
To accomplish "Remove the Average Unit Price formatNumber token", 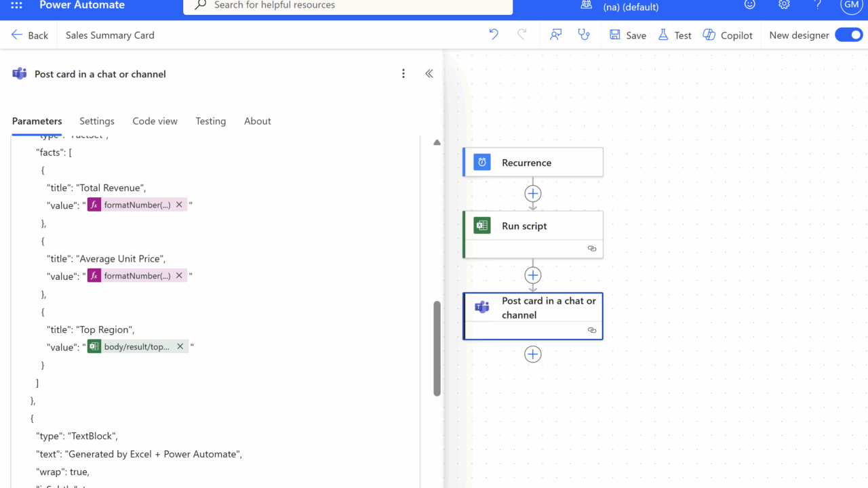I will point(179,276).
